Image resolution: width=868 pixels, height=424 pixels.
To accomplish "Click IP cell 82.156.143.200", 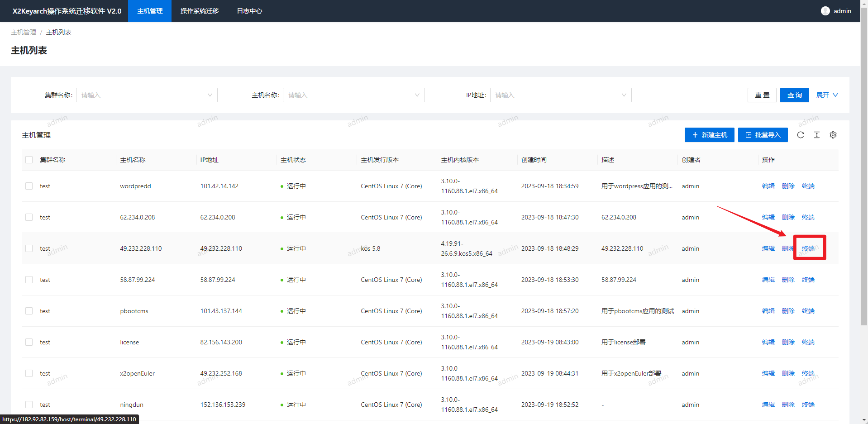I will [221, 342].
